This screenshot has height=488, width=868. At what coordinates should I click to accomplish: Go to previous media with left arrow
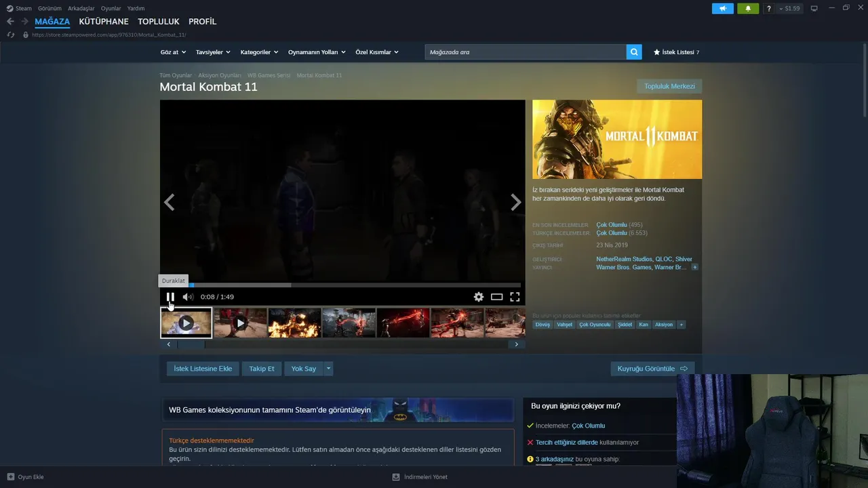169,202
